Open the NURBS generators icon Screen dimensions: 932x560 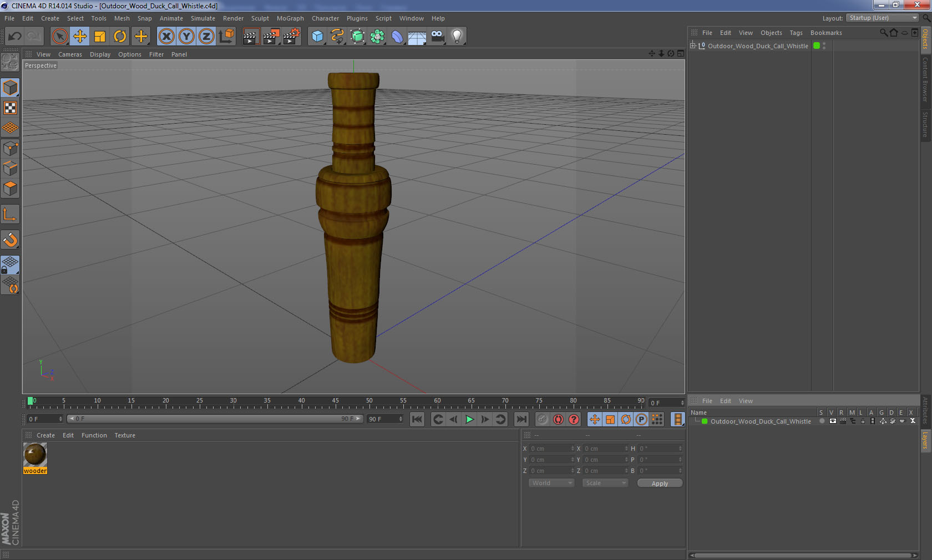point(357,37)
